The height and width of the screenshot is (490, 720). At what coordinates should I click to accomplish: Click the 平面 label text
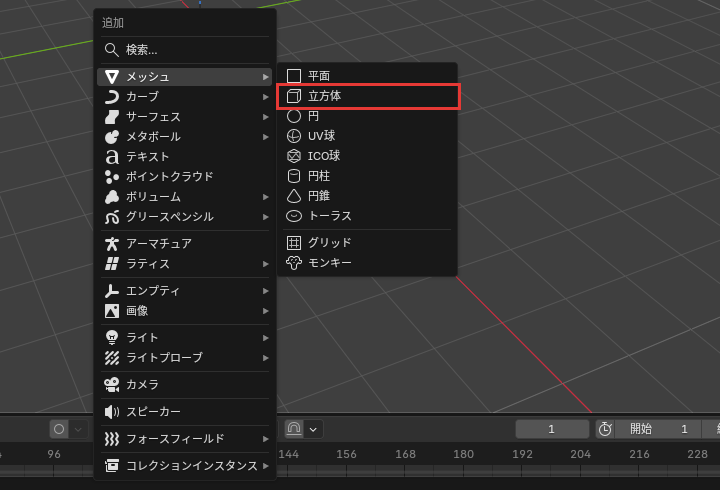(x=319, y=76)
